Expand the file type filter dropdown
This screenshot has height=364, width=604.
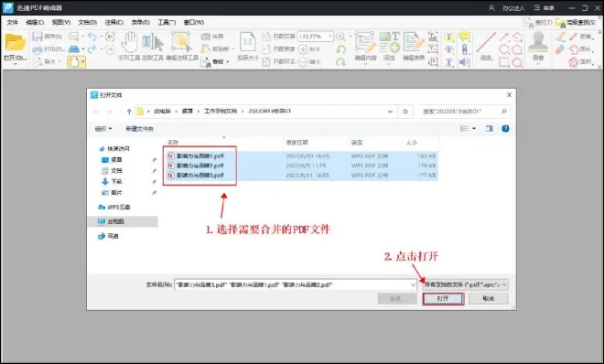(x=504, y=284)
